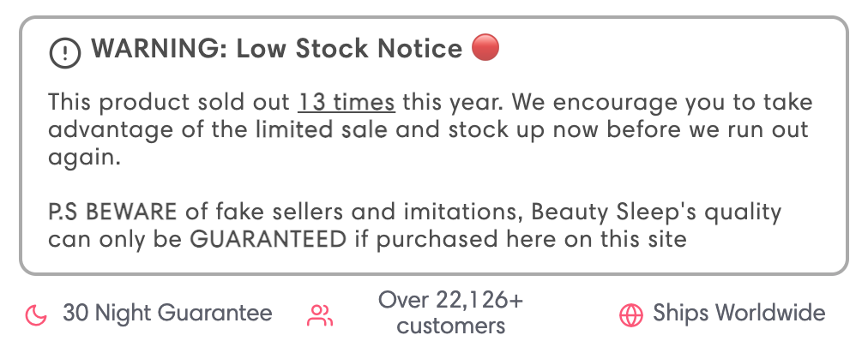
Task: Click the globe shipping icon
Action: pyautogui.click(x=630, y=315)
